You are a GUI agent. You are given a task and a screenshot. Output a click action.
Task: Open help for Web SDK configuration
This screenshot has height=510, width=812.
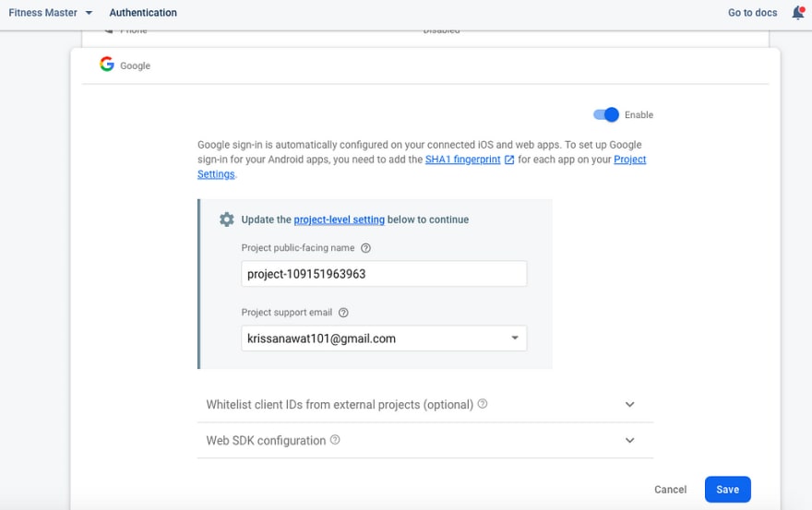click(x=335, y=440)
